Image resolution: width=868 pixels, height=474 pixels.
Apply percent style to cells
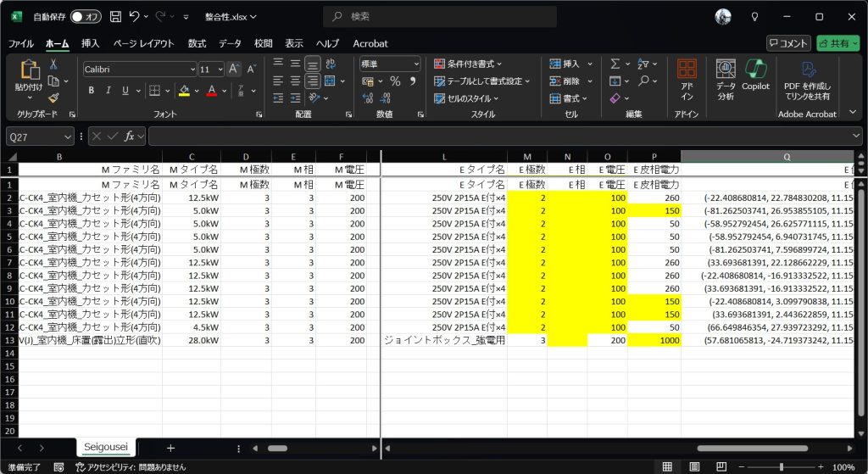[395, 81]
